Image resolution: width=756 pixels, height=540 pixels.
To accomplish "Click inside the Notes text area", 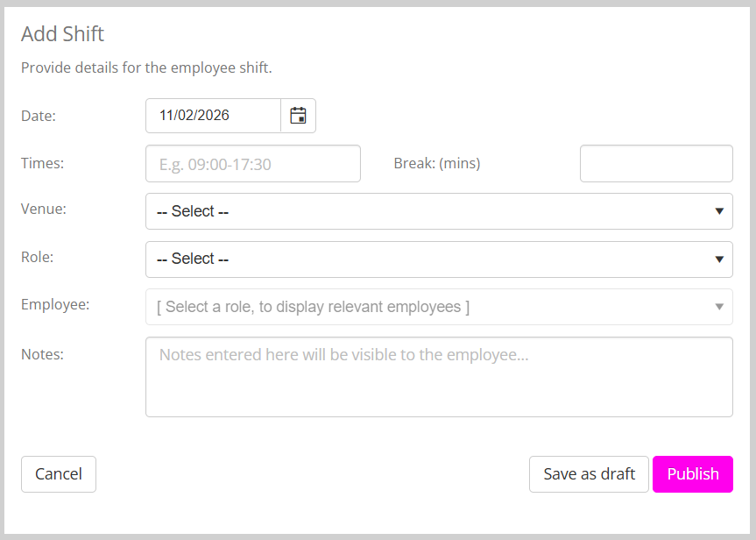I will 438,377.
